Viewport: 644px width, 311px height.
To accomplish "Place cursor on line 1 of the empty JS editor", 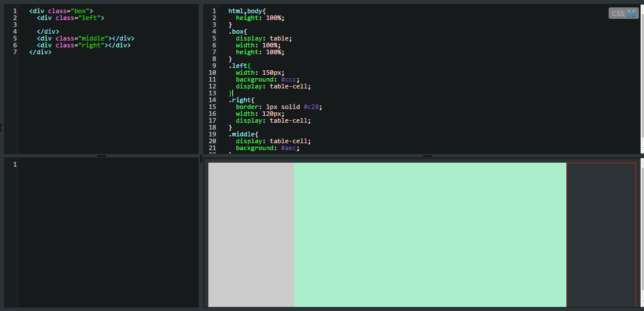I will tap(109, 164).
